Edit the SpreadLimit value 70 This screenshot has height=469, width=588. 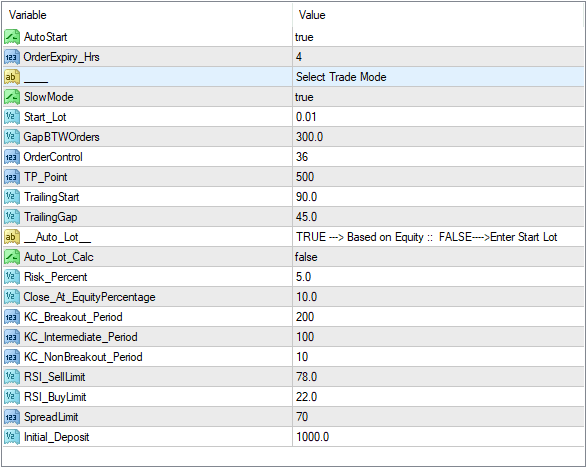[x=438, y=417]
